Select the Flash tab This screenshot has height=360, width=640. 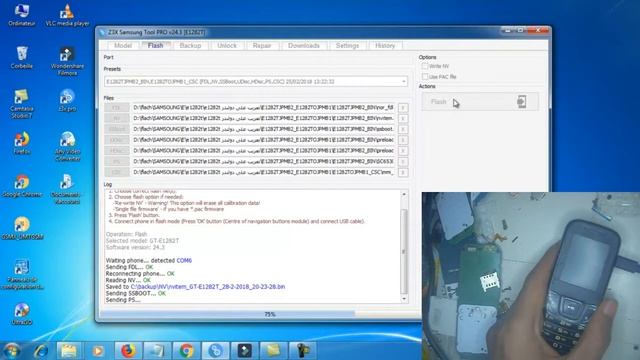[x=156, y=46]
